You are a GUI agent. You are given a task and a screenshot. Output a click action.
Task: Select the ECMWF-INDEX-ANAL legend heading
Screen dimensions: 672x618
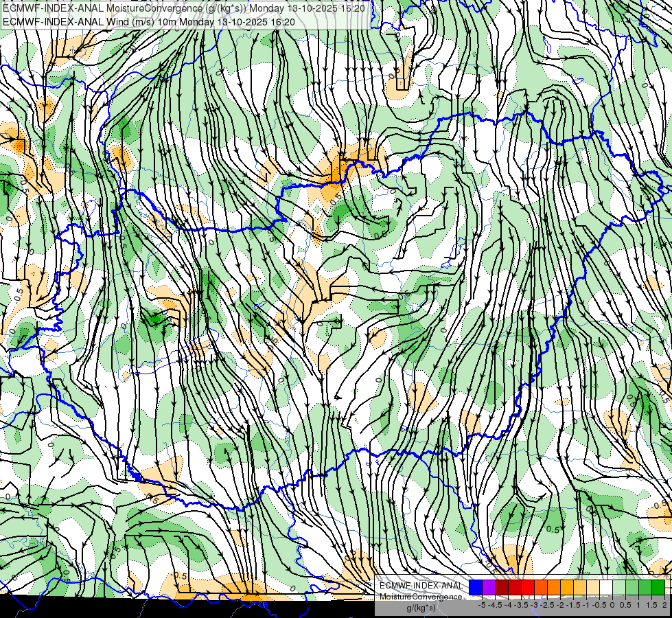click(x=421, y=586)
